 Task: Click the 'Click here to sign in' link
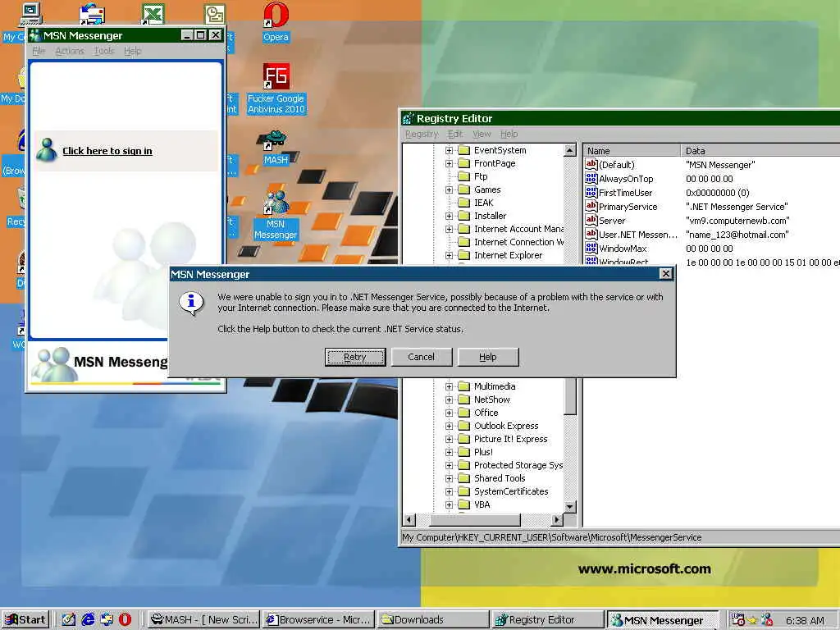pos(107,151)
